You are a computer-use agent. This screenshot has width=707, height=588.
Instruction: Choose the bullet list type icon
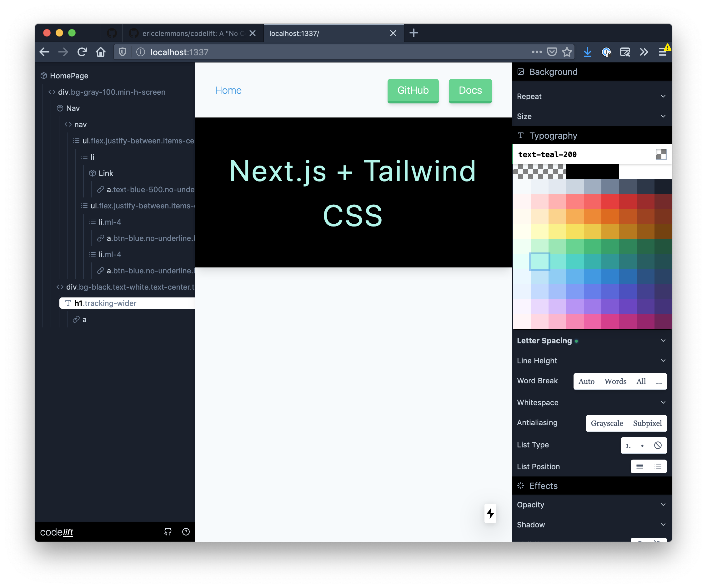pyautogui.click(x=642, y=445)
